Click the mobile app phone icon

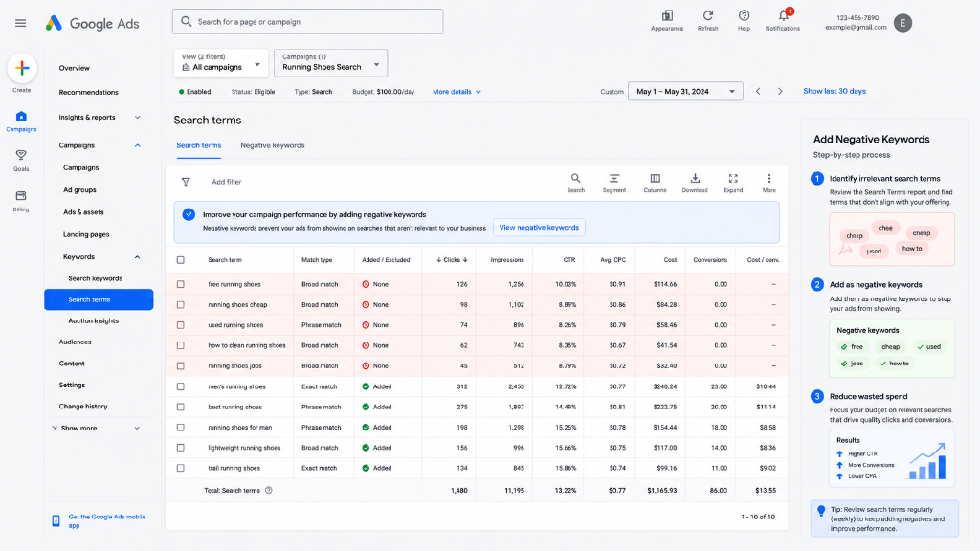tap(56, 521)
